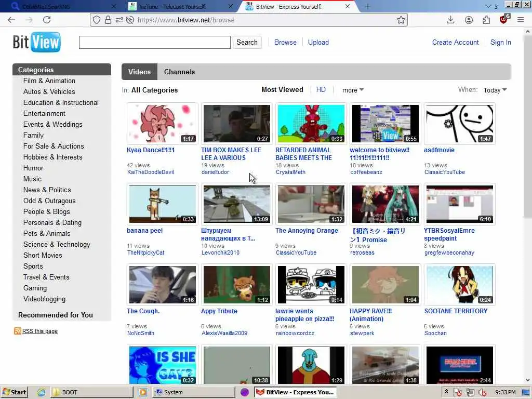Select the Channels tab

click(179, 72)
